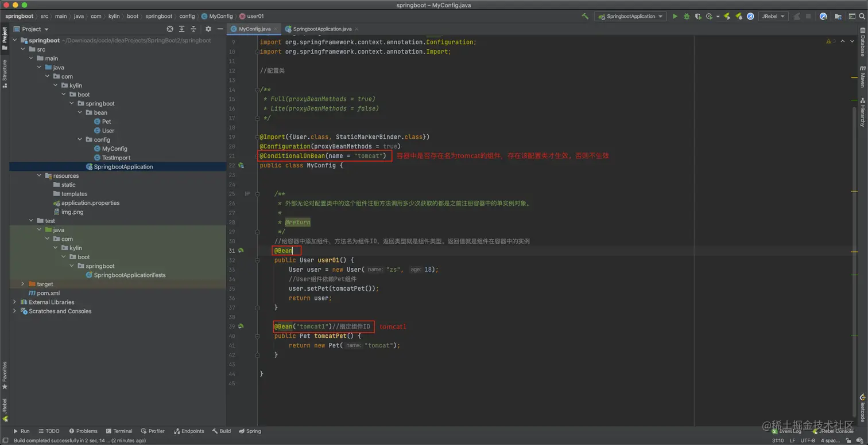This screenshot has height=445, width=868.
Task: Jump to next highlighted error arrow
Action: pos(851,41)
